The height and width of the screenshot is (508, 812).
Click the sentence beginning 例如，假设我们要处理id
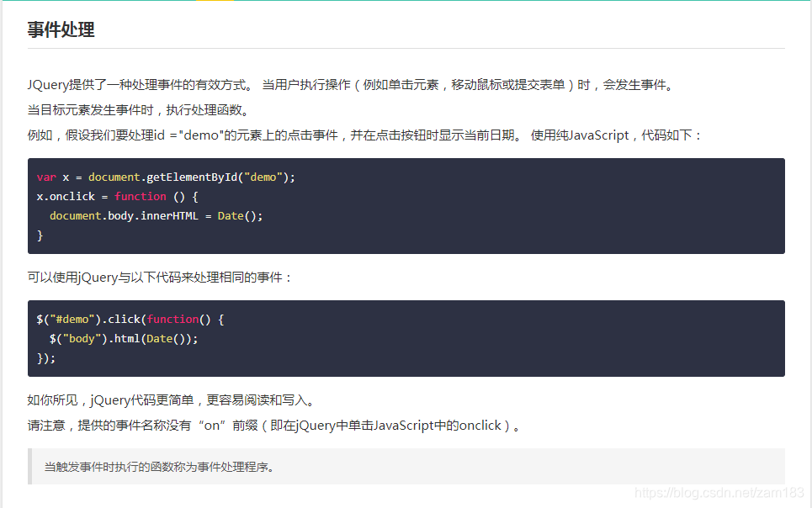point(364,135)
